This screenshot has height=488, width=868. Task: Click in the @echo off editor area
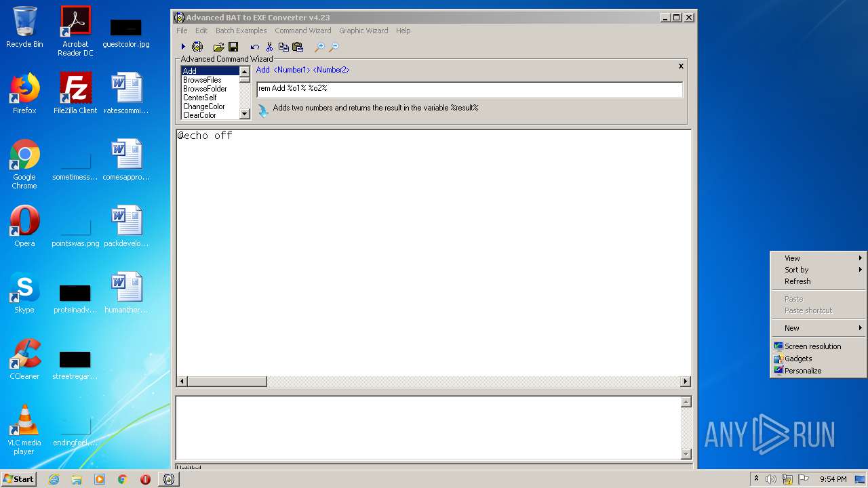[x=433, y=253]
